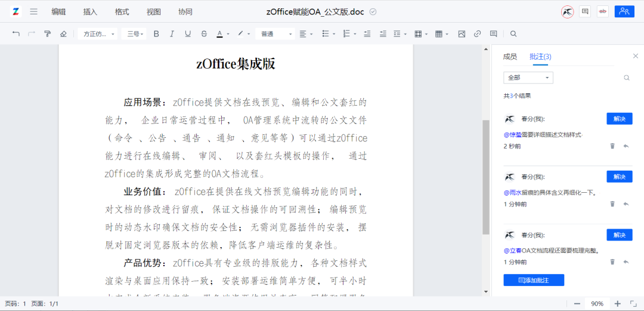Click the insert table grid icon
644x311 pixels.
click(439, 34)
